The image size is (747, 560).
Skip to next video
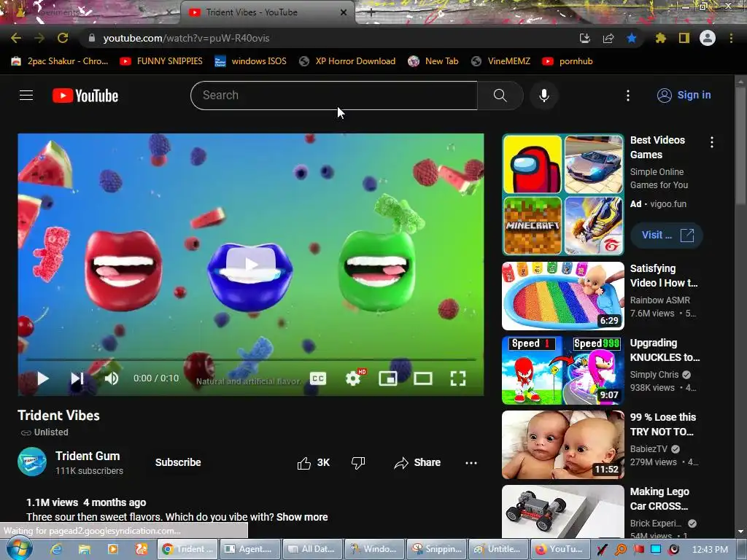pos(77,378)
